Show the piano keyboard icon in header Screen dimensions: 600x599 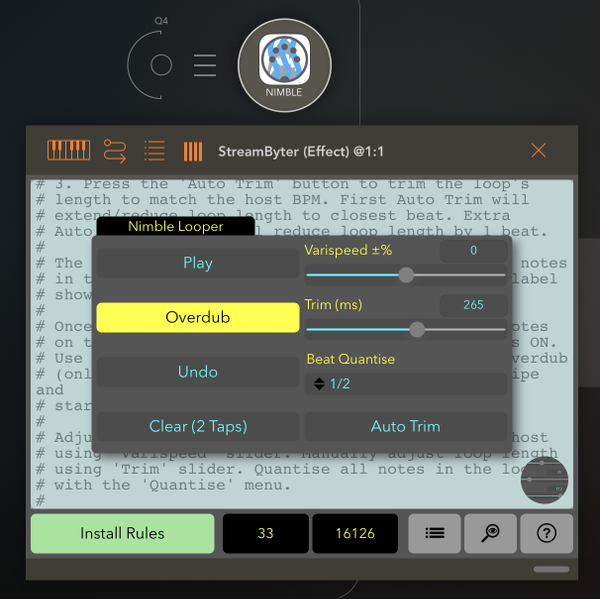tap(68, 150)
